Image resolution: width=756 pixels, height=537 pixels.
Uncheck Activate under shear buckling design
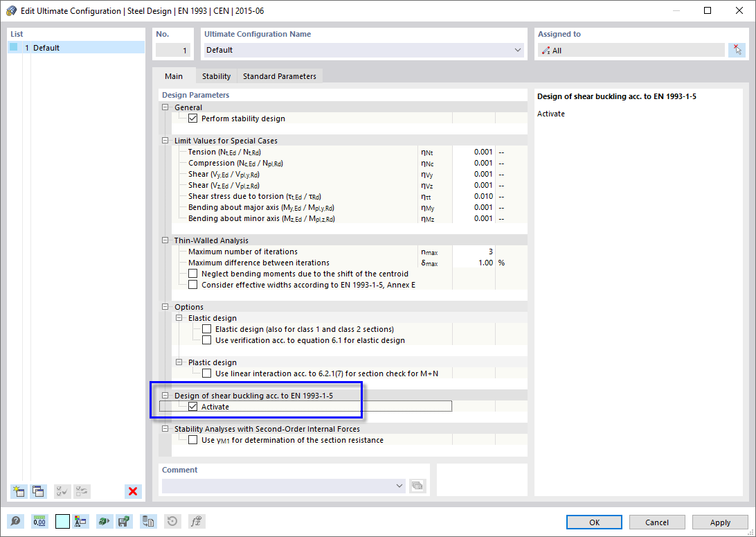tap(192, 406)
